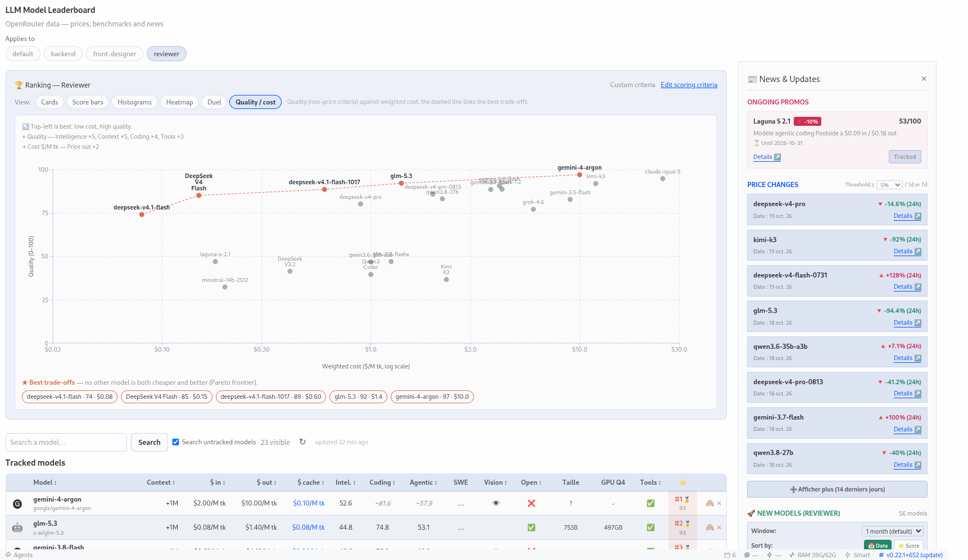
Task: Select the front-designer role chip
Action: pos(115,54)
